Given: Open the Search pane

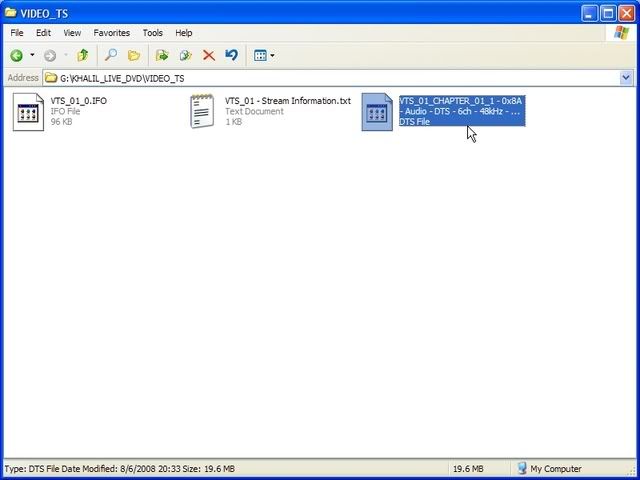Looking at the screenshot, I should pos(111,56).
